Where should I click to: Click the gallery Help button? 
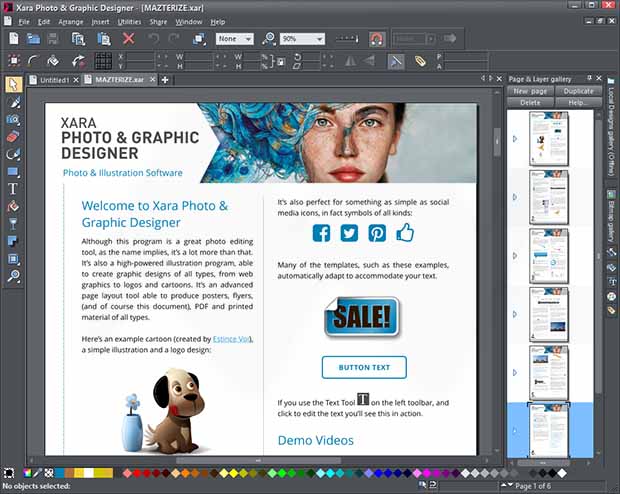pos(578,102)
